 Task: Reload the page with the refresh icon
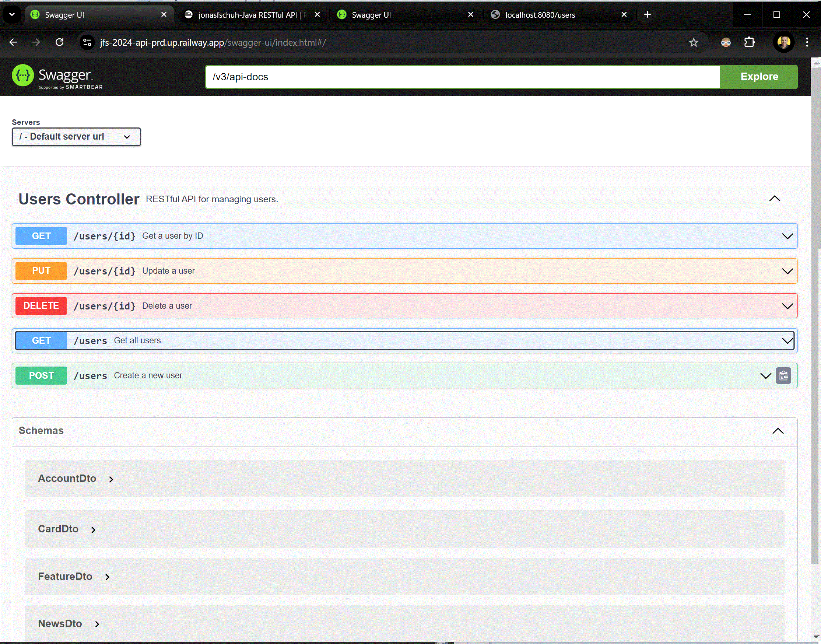point(60,42)
